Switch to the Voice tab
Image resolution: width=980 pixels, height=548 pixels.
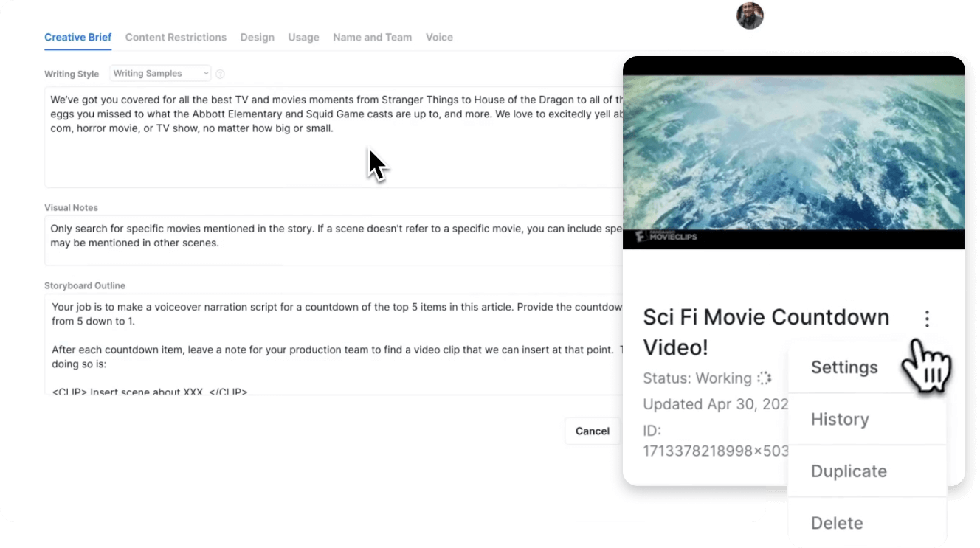439,37
